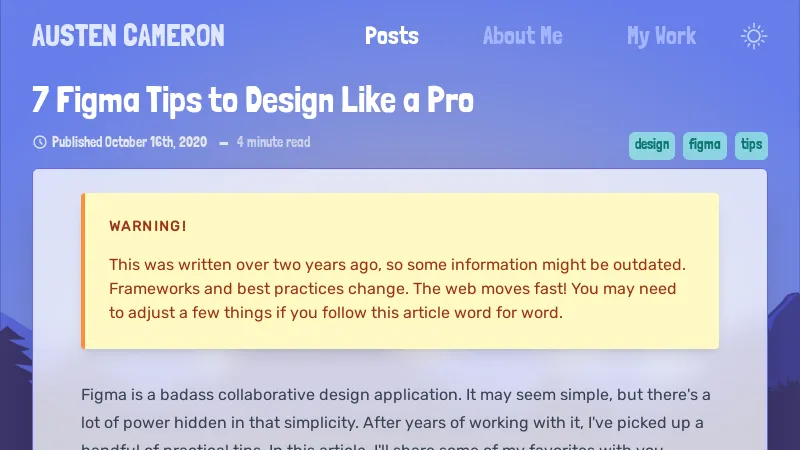The width and height of the screenshot is (800, 450).
Task: Select the tips tag
Action: click(751, 145)
